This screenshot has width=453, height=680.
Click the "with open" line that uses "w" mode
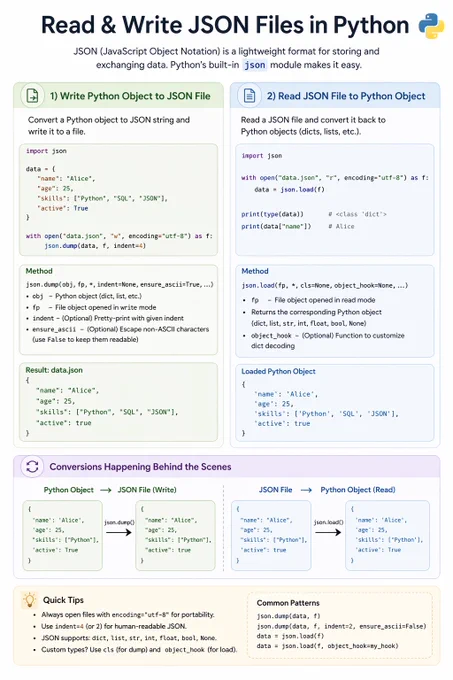pyautogui.click(x=119, y=236)
